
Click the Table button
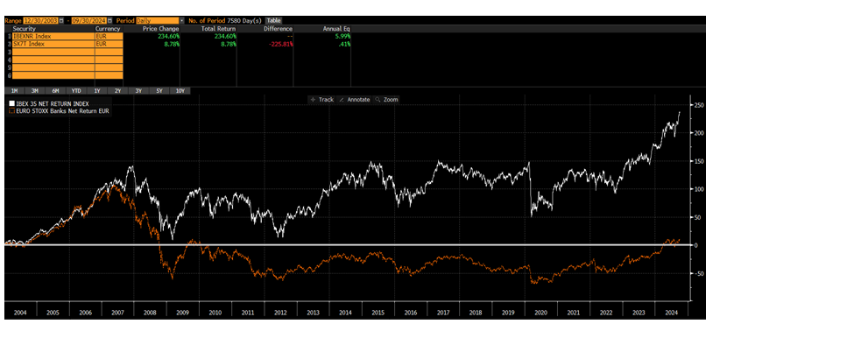pyautogui.click(x=273, y=20)
